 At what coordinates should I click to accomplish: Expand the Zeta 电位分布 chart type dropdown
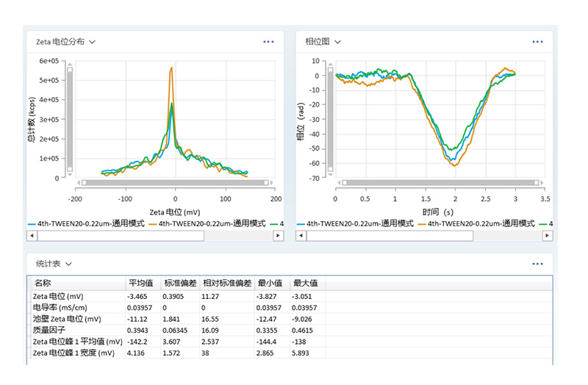pyautogui.click(x=92, y=43)
